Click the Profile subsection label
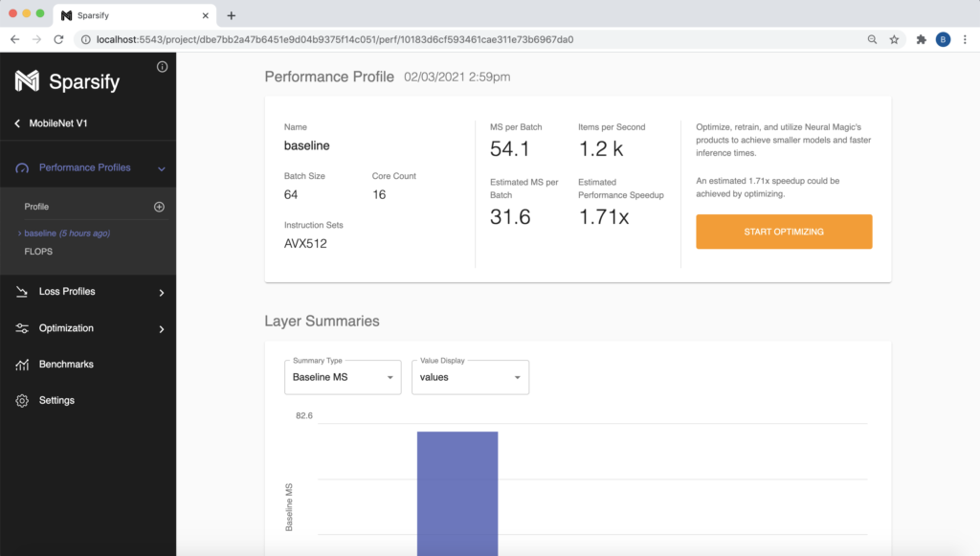980x556 pixels. (36, 207)
